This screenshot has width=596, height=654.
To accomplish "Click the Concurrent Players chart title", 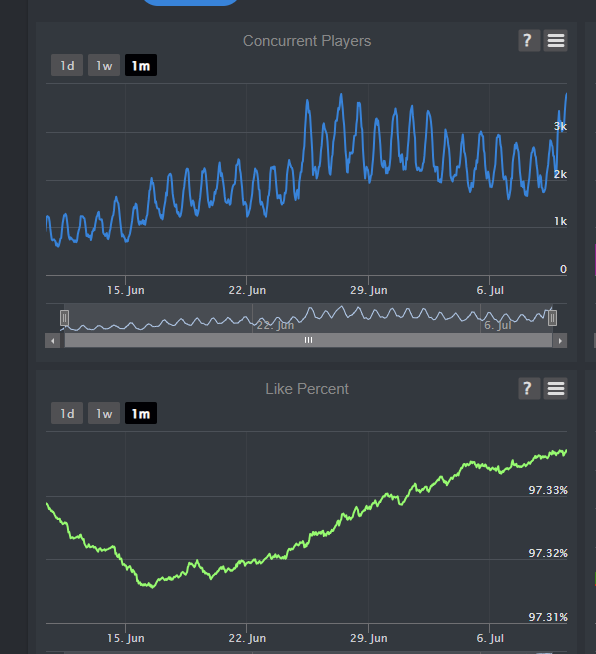I will click(x=307, y=41).
